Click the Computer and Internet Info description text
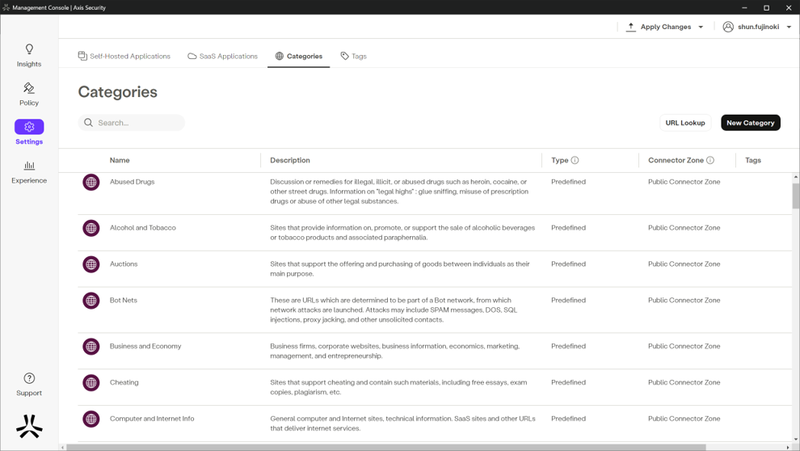Screen dimensions: 800x451 coord(403,423)
